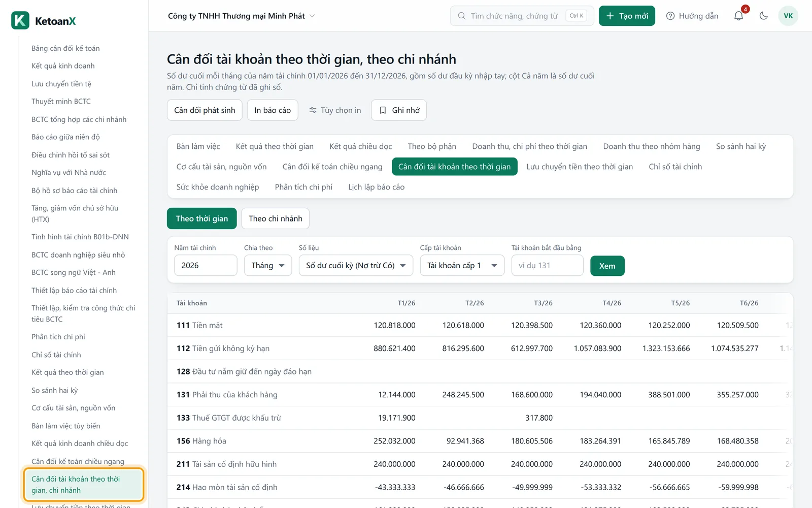Open Kết quả chiều dọc tab
This screenshot has height=508, width=812.
(361, 146)
